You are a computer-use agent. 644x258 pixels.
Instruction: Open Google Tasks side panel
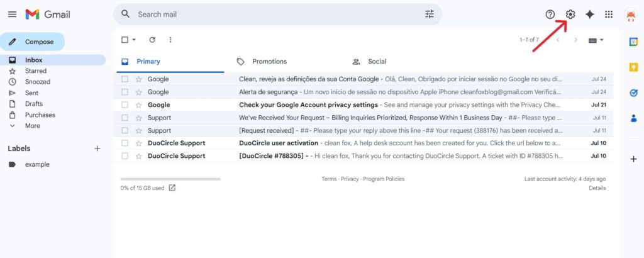[x=633, y=93]
